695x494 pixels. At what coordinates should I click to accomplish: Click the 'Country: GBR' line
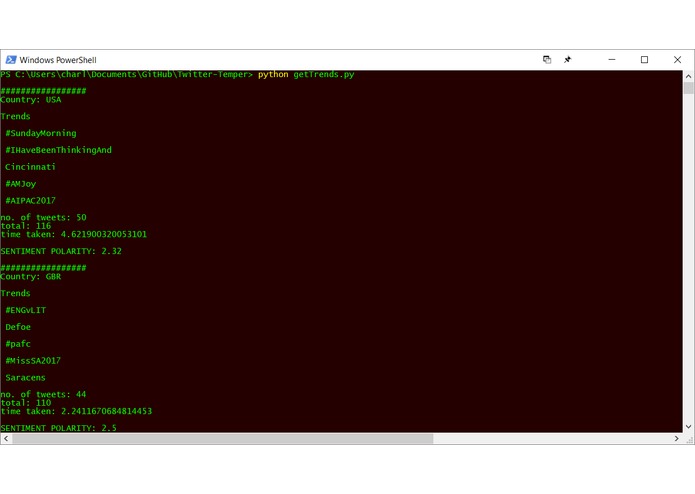tap(31, 276)
